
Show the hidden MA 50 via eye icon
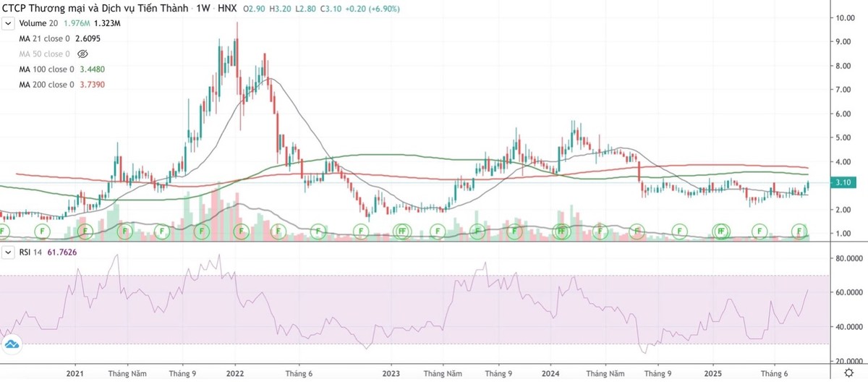82,54
